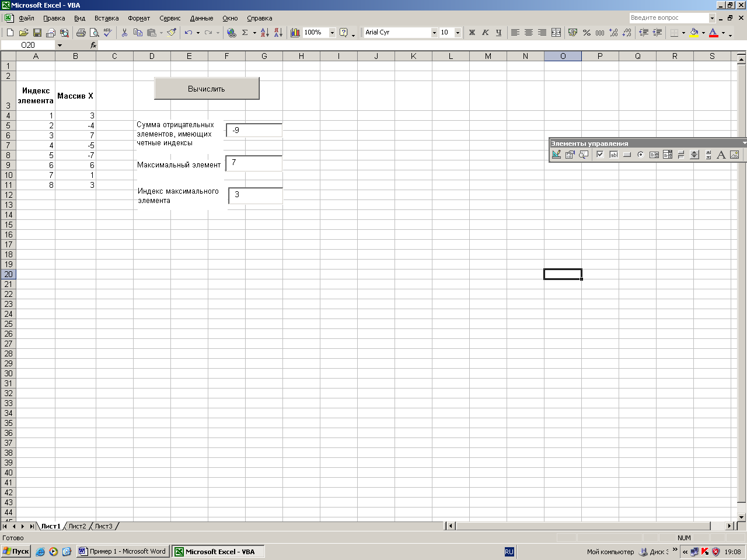
Task: Switch to Пример 1 - Microsoft Word taskbar button
Action: [x=123, y=551]
